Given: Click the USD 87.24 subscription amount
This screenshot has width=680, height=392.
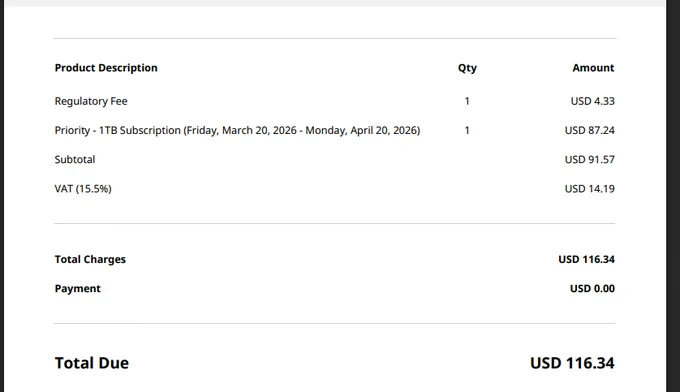Looking at the screenshot, I should pyautogui.click(x=589, y=130).
